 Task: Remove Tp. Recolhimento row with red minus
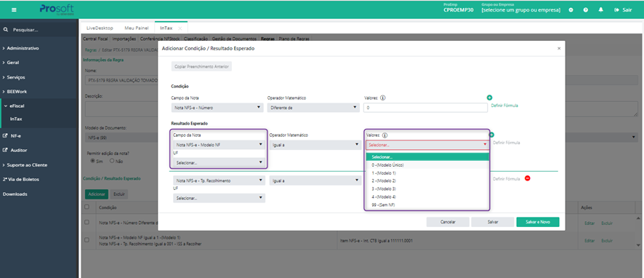(x=528, y=178)
